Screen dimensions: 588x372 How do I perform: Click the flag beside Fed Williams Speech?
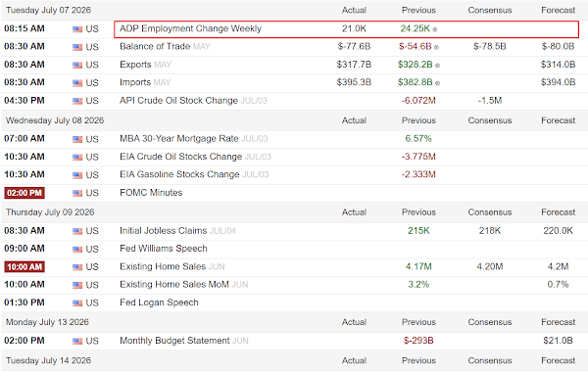pyautogui.click(x=77, y=250)
